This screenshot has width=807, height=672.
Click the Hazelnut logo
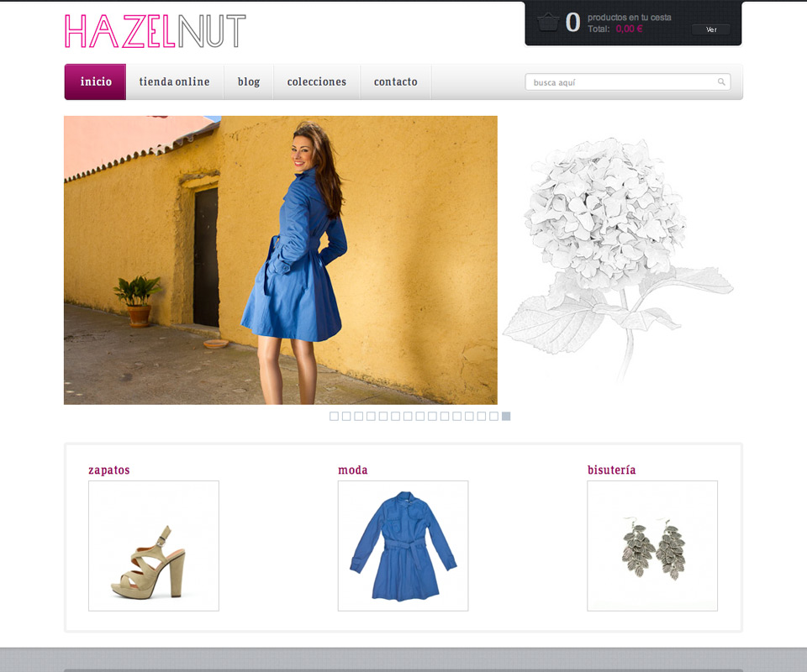155,31
